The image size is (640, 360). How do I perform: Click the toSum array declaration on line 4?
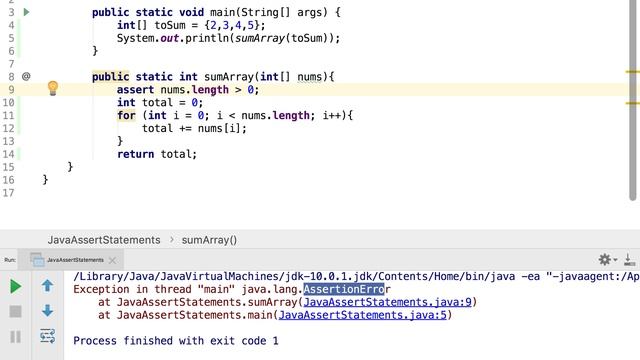(191, 25)
